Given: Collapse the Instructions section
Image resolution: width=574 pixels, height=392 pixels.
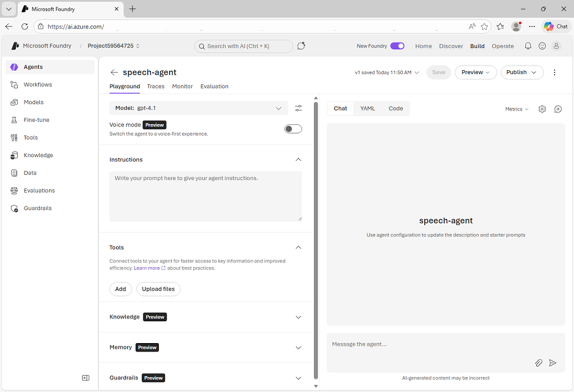Looking at the screenshot, I should 298,159.
